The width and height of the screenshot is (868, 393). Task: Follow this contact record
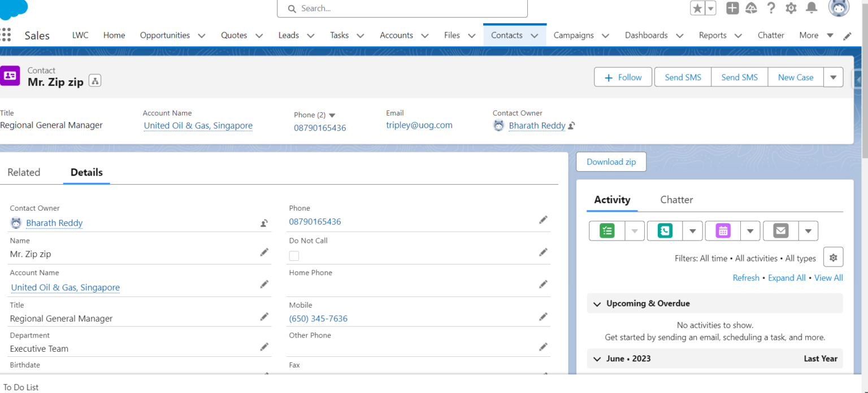point(623,77)
